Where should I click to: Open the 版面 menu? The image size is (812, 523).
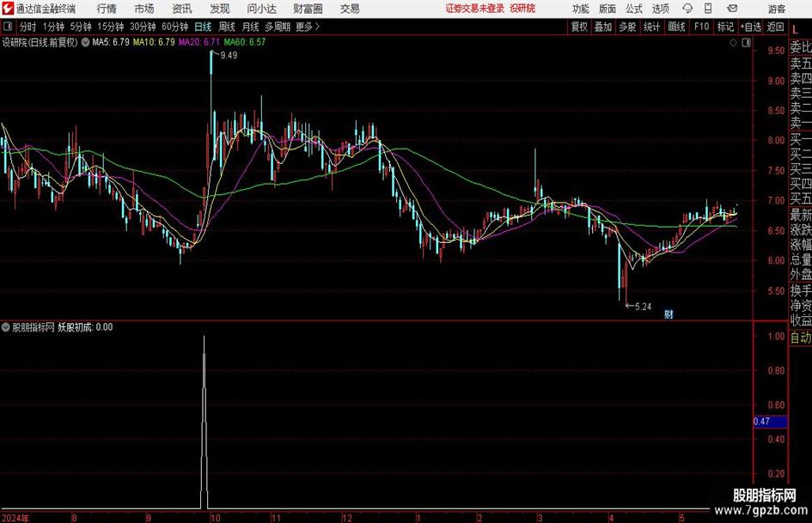click(x=607, y=9)
